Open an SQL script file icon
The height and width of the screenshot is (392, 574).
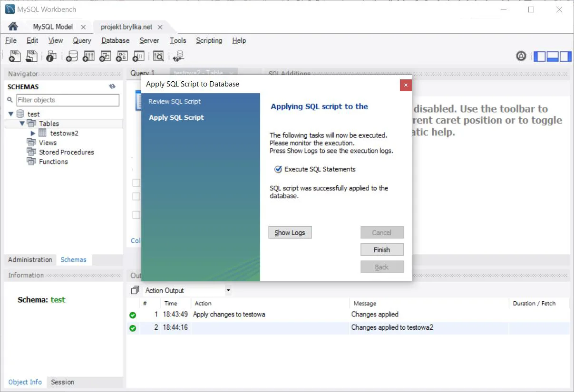coord(31,56)
